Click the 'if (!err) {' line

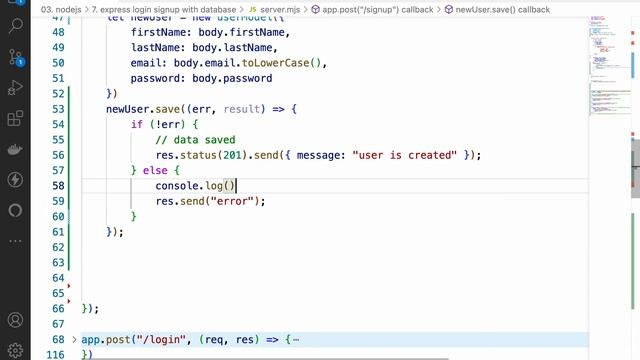[x=164, y=124]
